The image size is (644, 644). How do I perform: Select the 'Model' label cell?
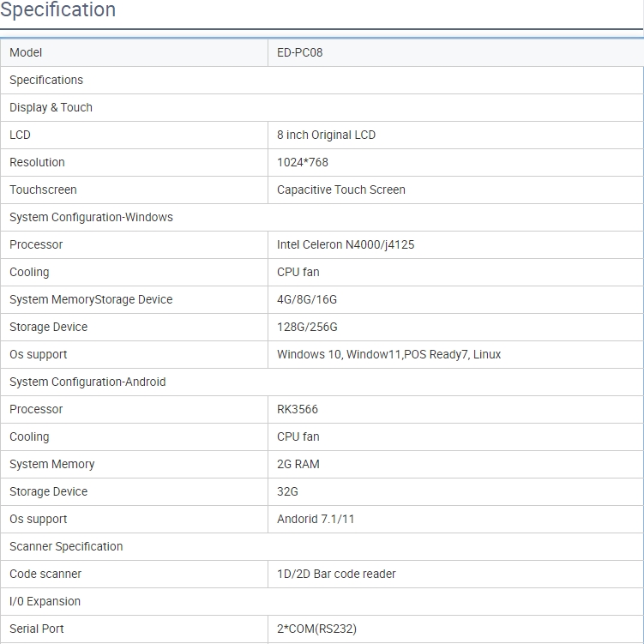[134, 52]
